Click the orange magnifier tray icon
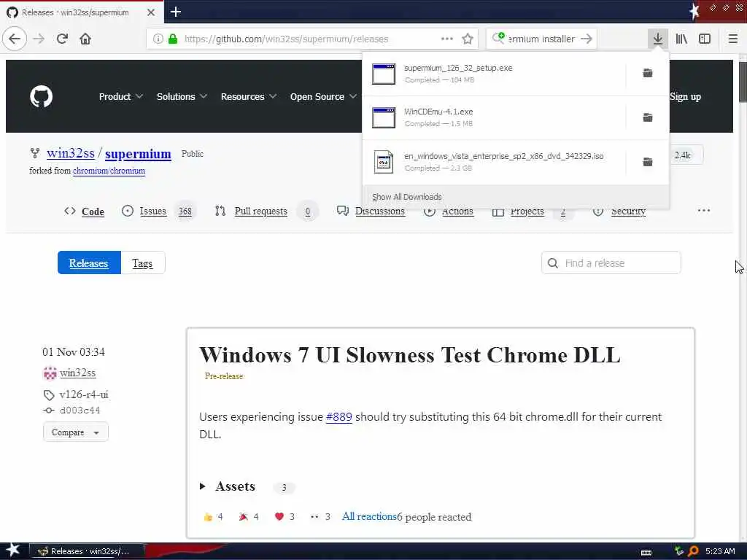The height and width of the screenshot is (560, 747). (x=693, y=551)
